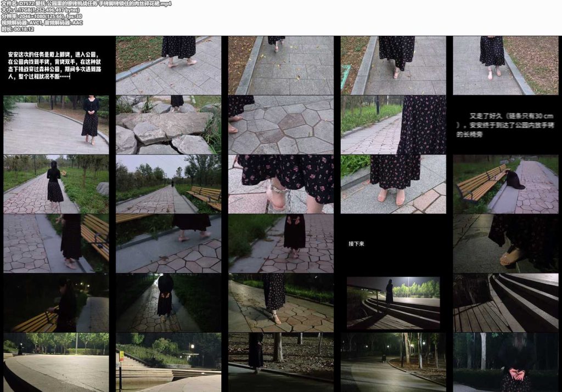Select the night frame of a lamp-lit curving road
562x392 pixels.
tap(393, 362)
